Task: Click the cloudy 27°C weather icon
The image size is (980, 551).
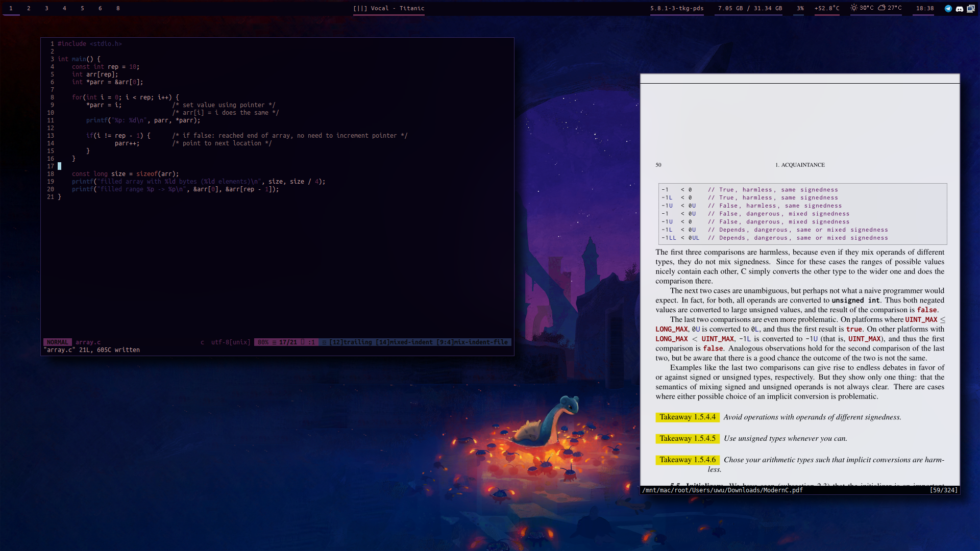Action: [881, 8]
